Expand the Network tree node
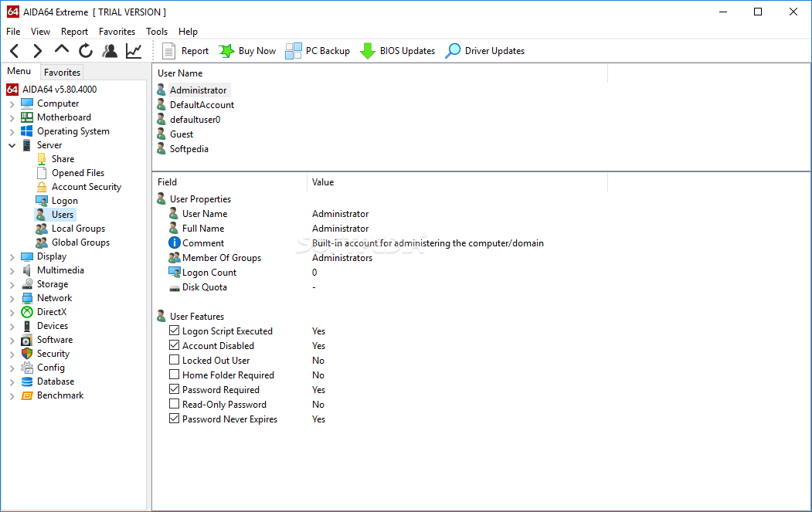Image resolution: width=812 pixels, height=512 pixels. coord(12,299)
